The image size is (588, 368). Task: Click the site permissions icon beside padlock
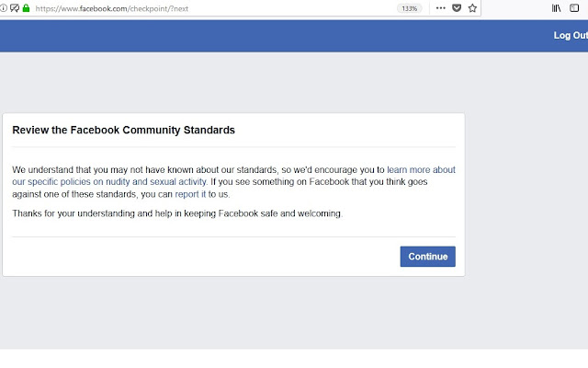(15, 8)
